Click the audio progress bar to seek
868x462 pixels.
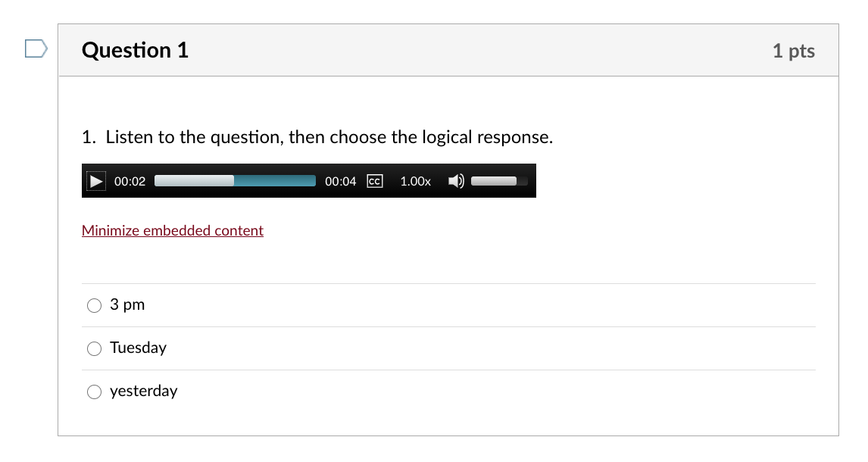pos(235,180)
